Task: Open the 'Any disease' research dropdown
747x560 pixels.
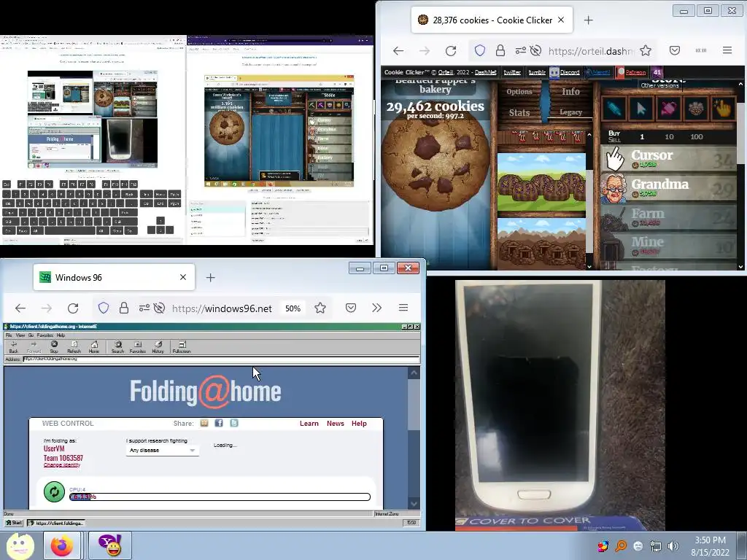Action: click(163, 451)
